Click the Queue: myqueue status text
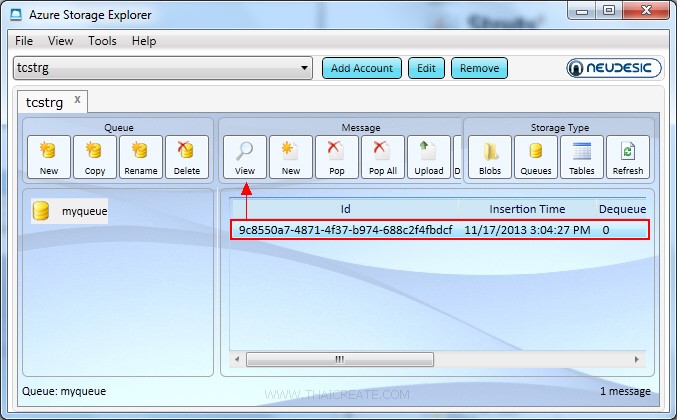 pos(64,392)
